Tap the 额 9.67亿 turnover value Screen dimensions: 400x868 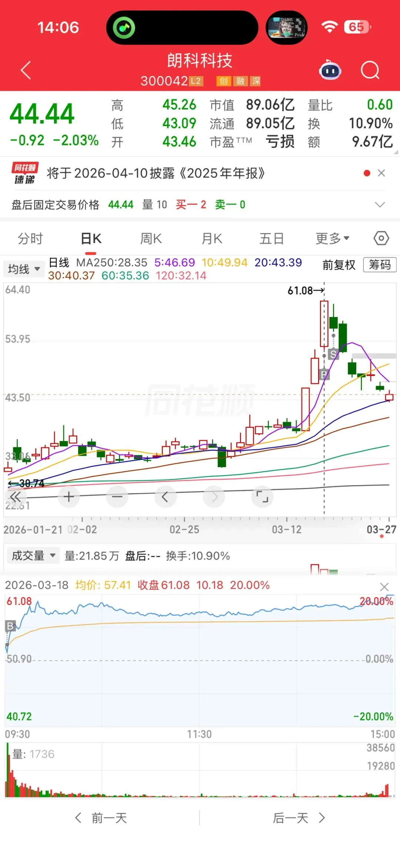(372, 142)
